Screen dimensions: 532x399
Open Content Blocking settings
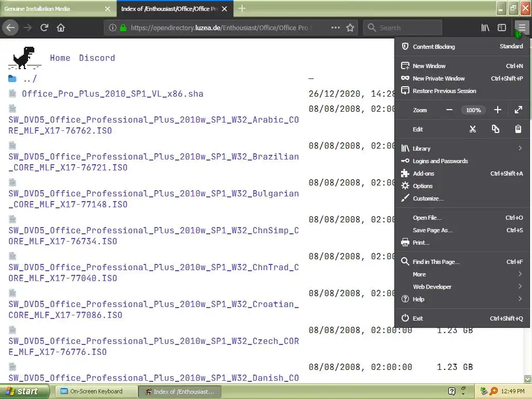point(462,46)
